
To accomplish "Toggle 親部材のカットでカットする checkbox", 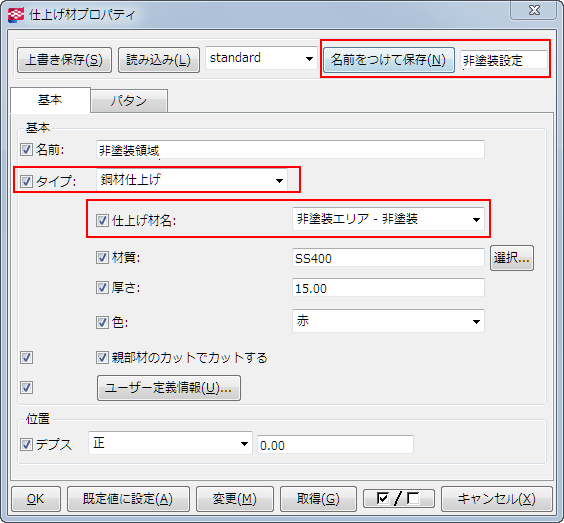I will point(102,358).
